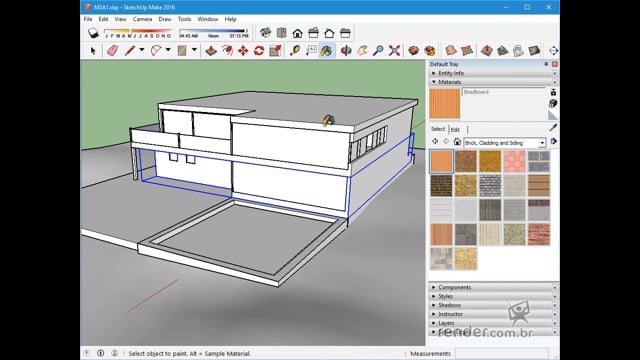This screenshot has width=640, height=360.
Task: Switch to Back view house outline
Action: (x=329, y=33)
